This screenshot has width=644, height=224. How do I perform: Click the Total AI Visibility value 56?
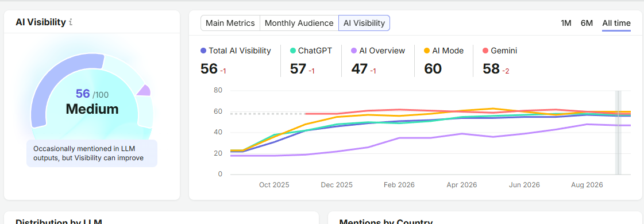click(209, 68)
